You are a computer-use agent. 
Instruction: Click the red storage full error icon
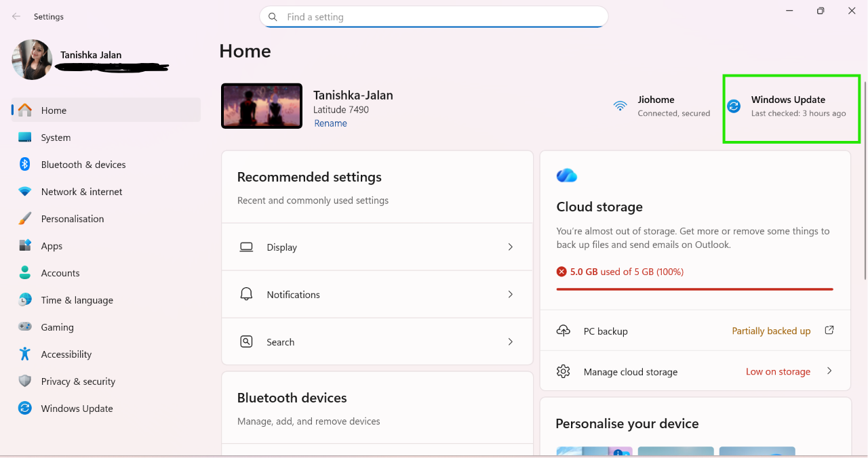[561, 272]
